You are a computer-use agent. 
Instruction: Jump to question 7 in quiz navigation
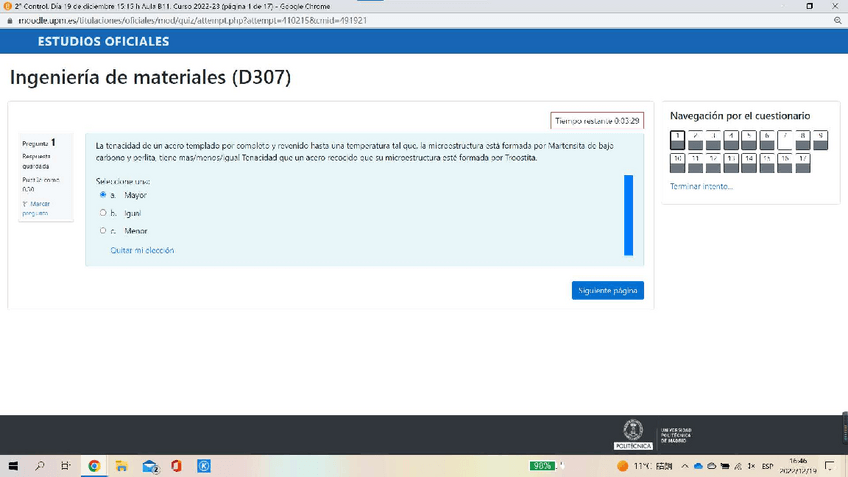click(785, 140)
